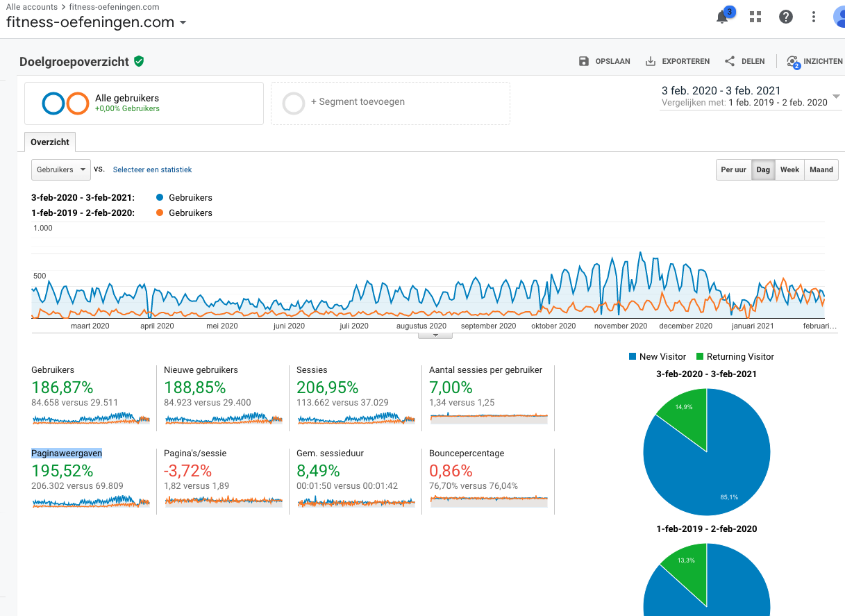Open the user account avatar
Image resolution: width=845 pixels, height=616 pixels.
point(839,17)
